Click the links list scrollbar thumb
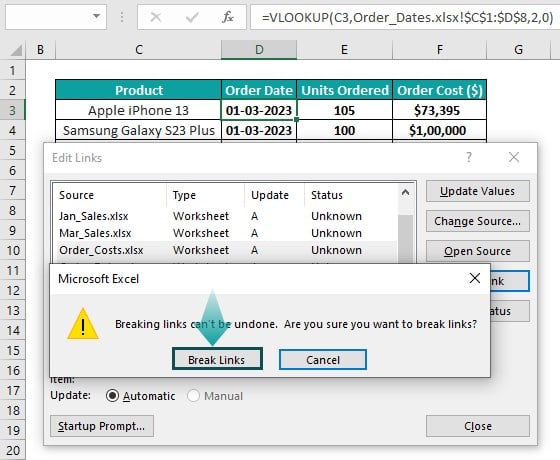 [405, 239]
